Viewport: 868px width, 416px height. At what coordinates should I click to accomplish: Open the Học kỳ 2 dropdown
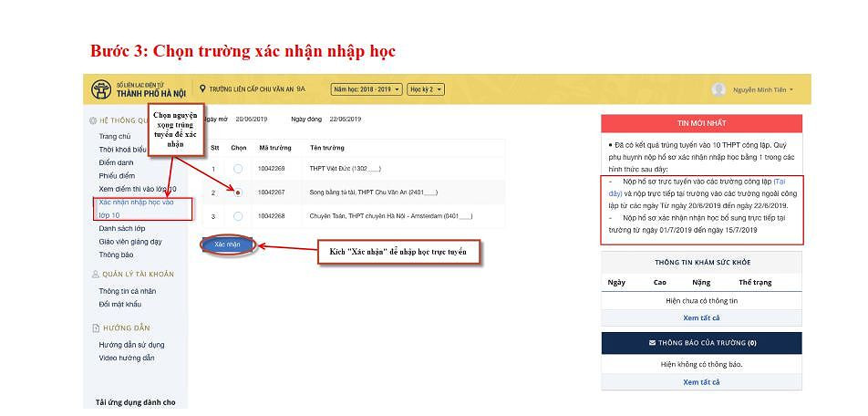coord(425,89)
